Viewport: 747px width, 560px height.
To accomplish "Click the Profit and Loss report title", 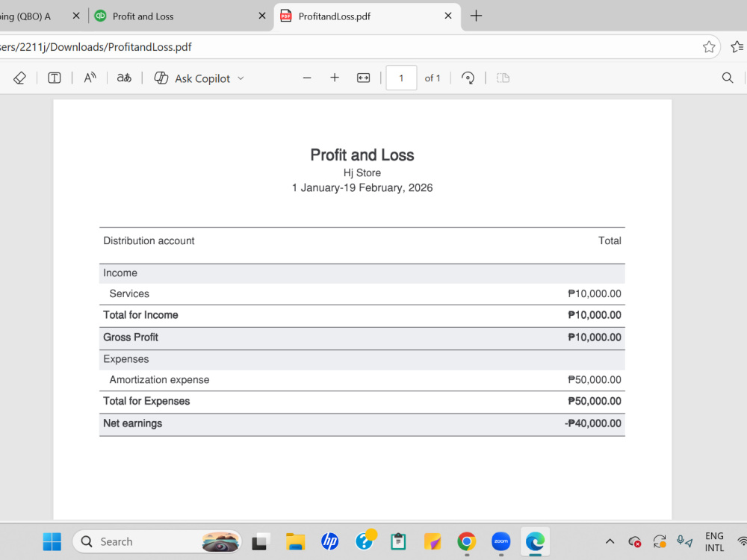I will 362,155.
